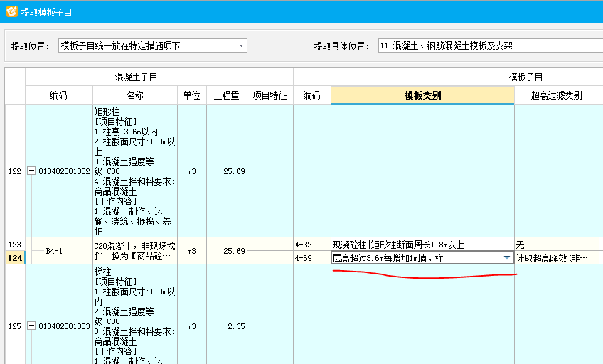Click quantity 25.69 for 010402001002
The image size is (603, 364).
pyautogui.click(x=227, y=171)
